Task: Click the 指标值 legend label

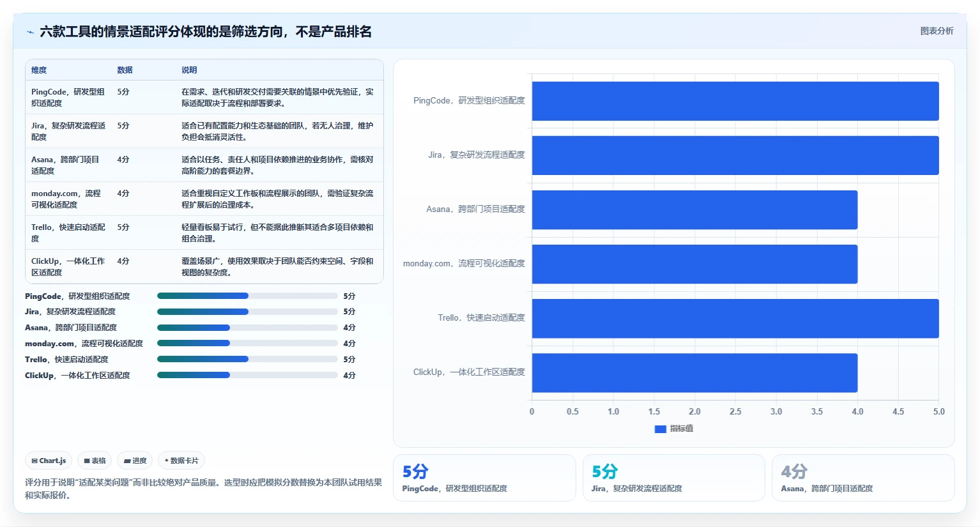Action: click(x=681, y=429)
